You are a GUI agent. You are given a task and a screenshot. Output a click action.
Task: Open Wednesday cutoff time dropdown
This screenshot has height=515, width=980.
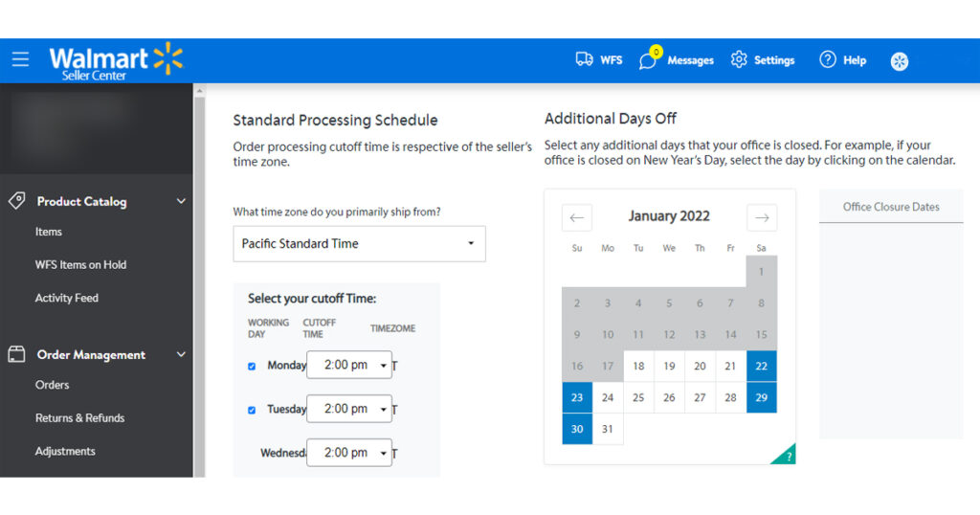pos(348,453)
